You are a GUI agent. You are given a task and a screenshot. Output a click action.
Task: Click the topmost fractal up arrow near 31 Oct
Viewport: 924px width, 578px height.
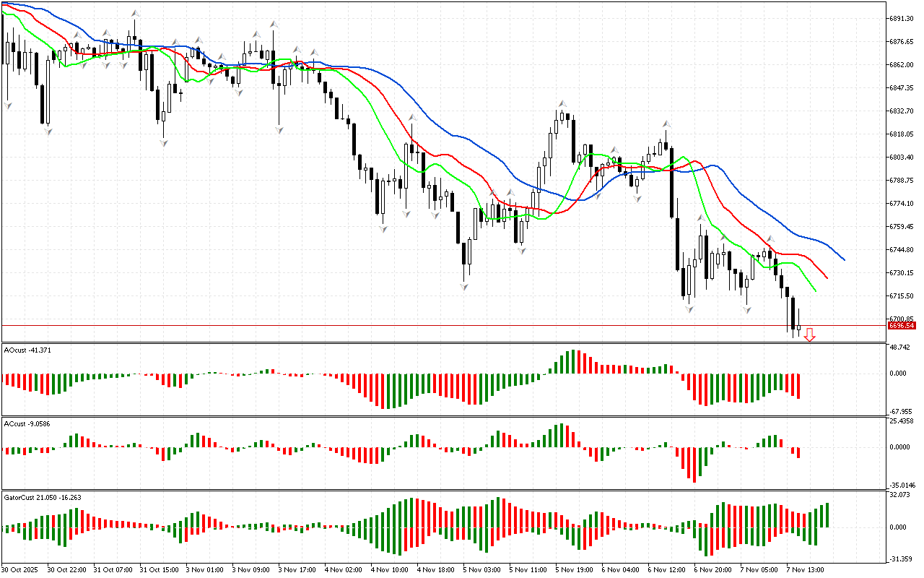135,14
